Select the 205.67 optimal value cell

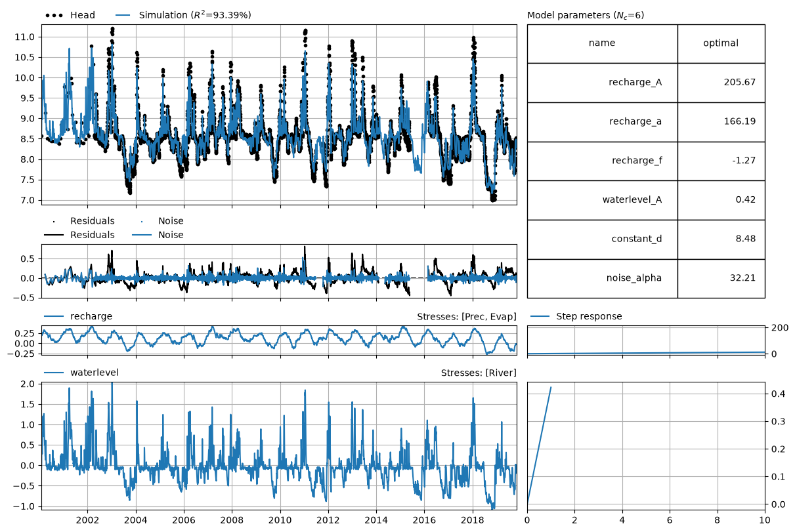721,83
